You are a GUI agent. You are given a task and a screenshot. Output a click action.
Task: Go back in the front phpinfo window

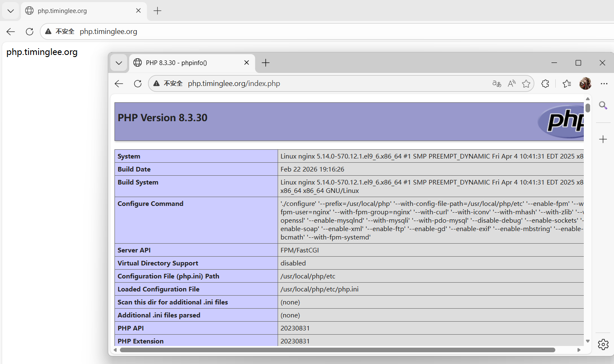click(119, 83)
